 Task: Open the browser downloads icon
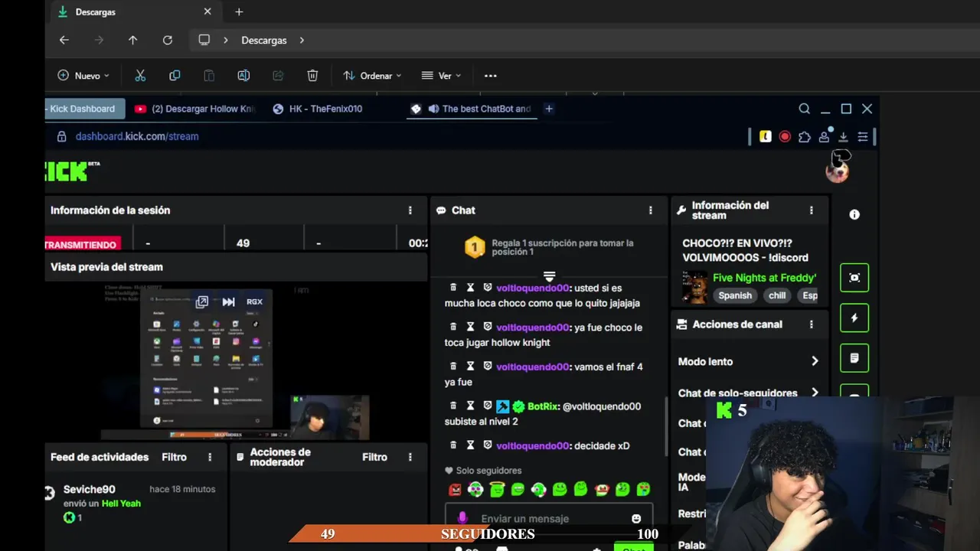843,136
